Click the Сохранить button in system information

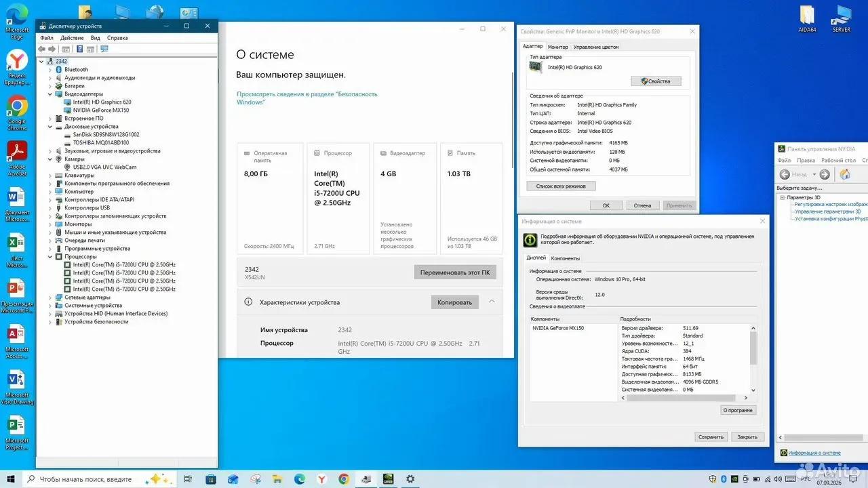click(x=711, y=437)
